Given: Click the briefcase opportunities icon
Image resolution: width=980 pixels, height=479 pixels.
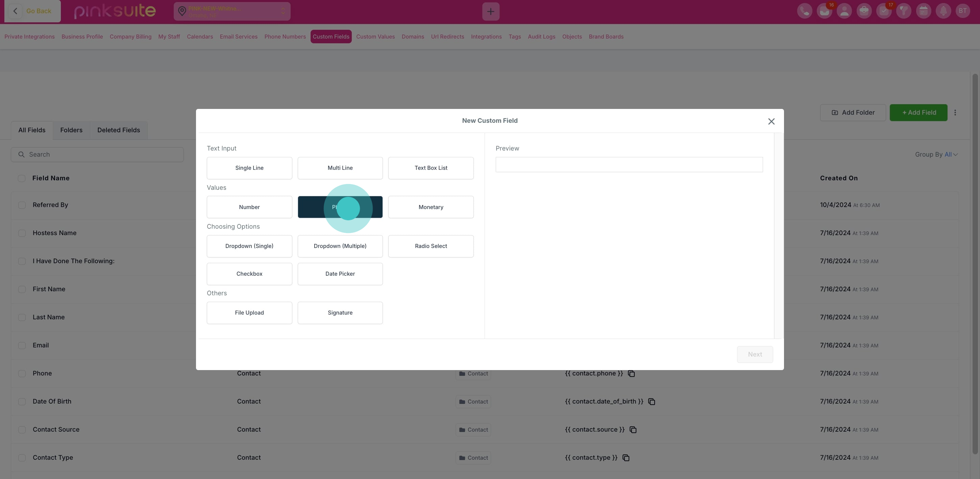Looking at the screenshot, I should [864, 11].
